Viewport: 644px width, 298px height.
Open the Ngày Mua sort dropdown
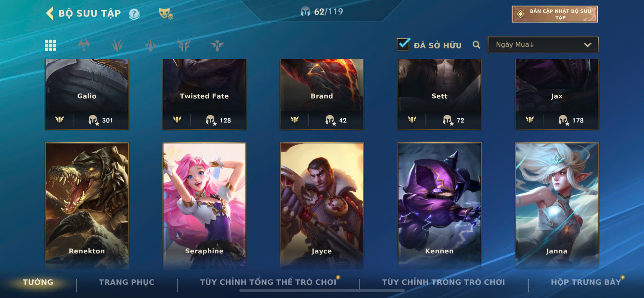pyautogui.click(x=543, y=45)
